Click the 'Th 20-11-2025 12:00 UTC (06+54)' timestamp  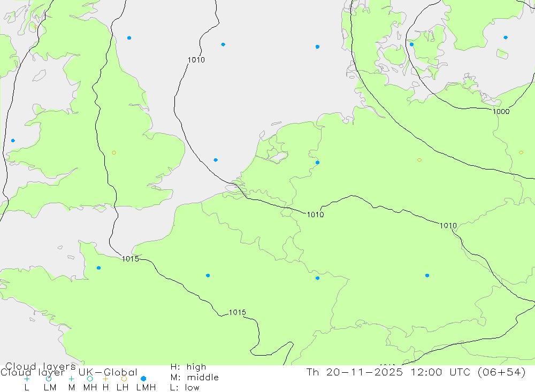pyautogui.click(x=416, y=372)
